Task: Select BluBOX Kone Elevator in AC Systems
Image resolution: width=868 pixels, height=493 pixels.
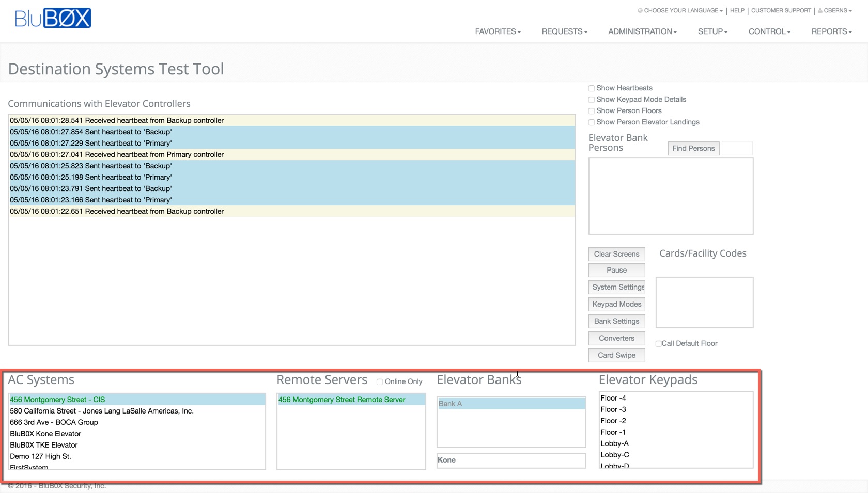Action: coord(45,434)
